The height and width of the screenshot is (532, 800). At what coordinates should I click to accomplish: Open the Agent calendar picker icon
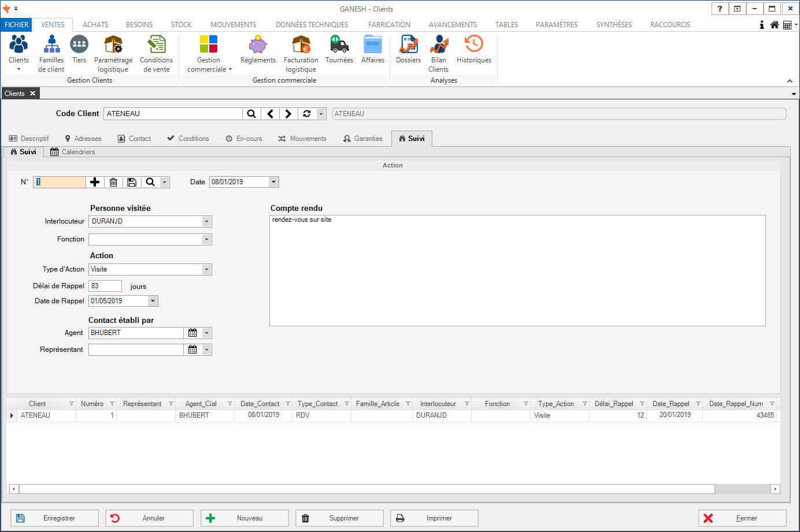[192, 333]
